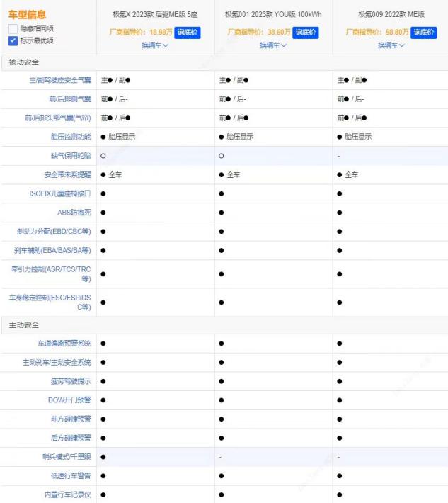Click 厂商指导价: 58.80万 price text
The width and height of the screenshot is (448, 503).
click(377, 33)
